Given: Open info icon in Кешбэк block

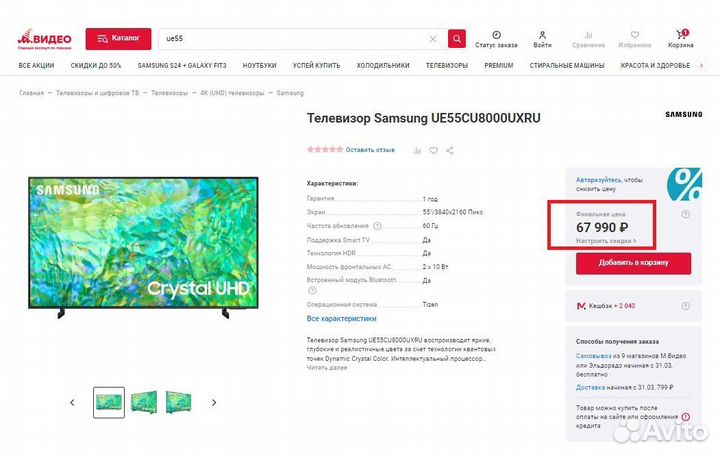Looking at the screenshot, I should click(x=686, y=306).
